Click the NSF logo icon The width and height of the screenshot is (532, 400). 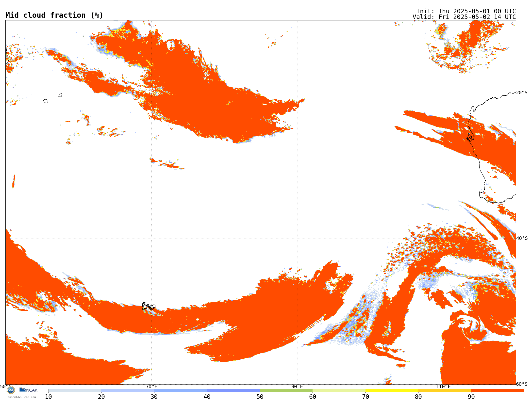11,390
